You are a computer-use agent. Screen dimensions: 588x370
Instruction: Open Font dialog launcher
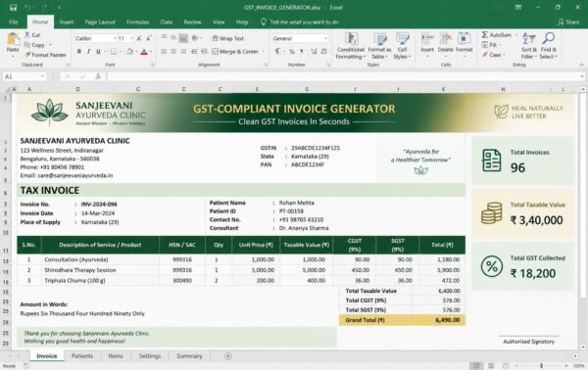pos(153,65)
